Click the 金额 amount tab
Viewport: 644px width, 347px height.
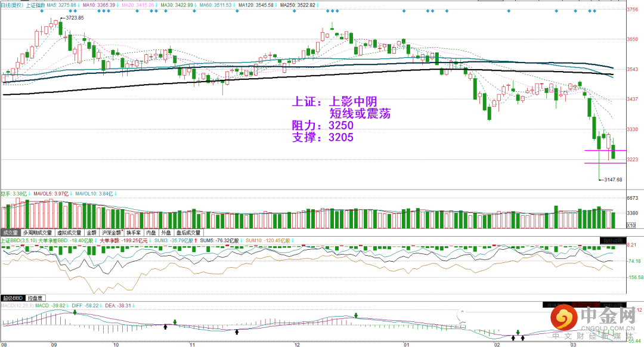click(91, 233)
